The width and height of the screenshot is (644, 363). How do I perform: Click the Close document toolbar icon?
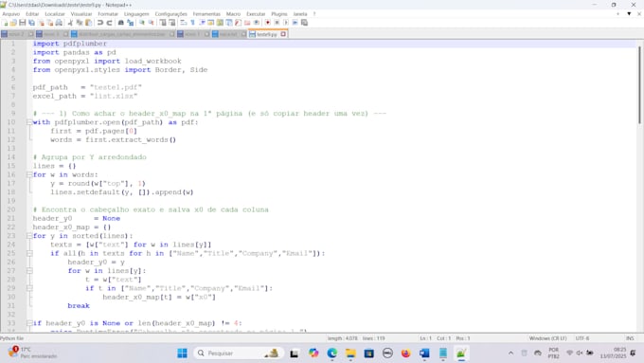[x=42, y=23]
